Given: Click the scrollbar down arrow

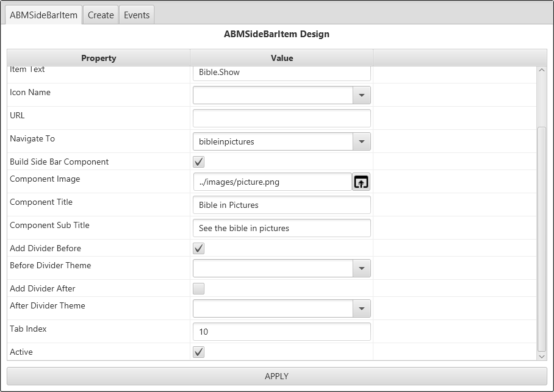Looking at the screenshot, I should click(542, 357).
